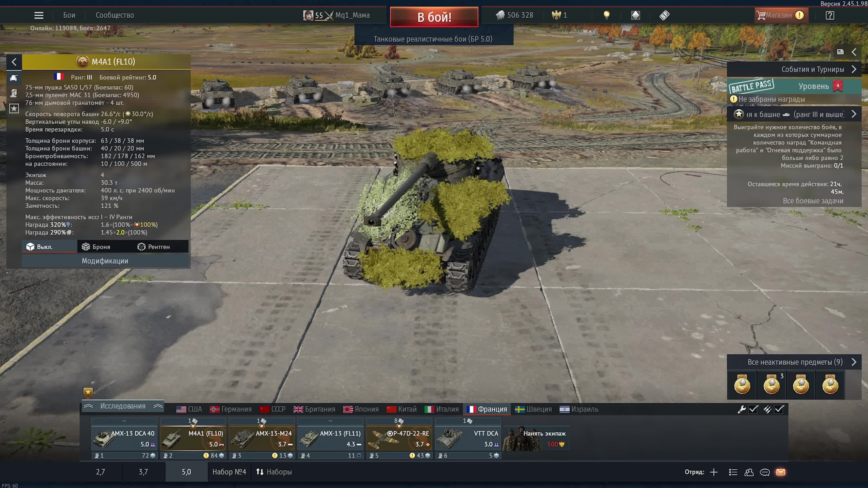Select M4A1 (FL10) vehicle slot

(x=193, y=438)
